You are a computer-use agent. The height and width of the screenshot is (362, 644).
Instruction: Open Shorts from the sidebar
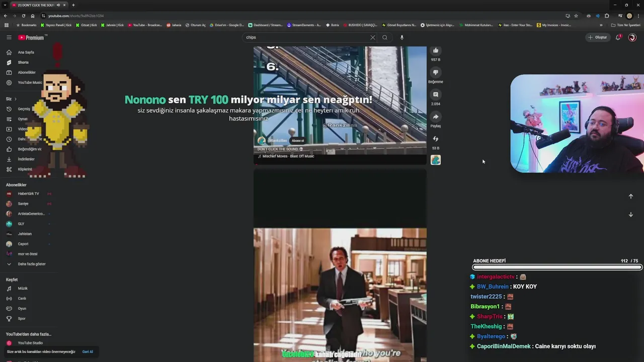coord(23,62)
